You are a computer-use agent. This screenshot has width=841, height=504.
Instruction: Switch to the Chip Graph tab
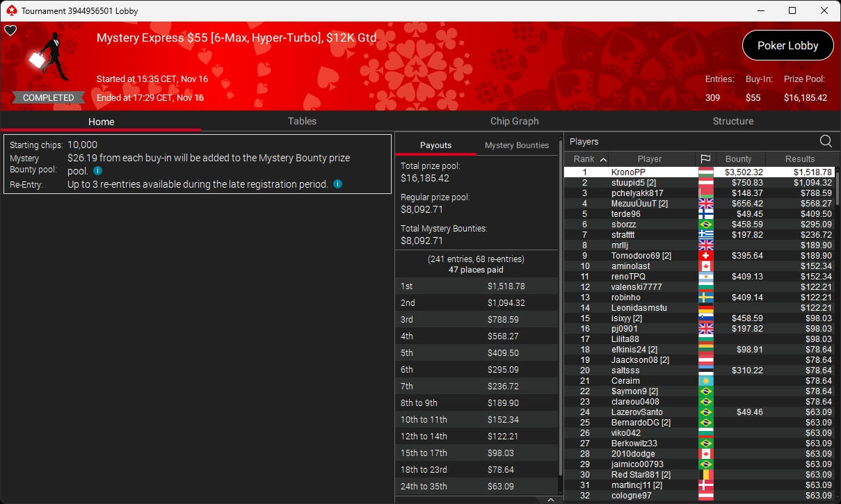click(x=514, y=121)
